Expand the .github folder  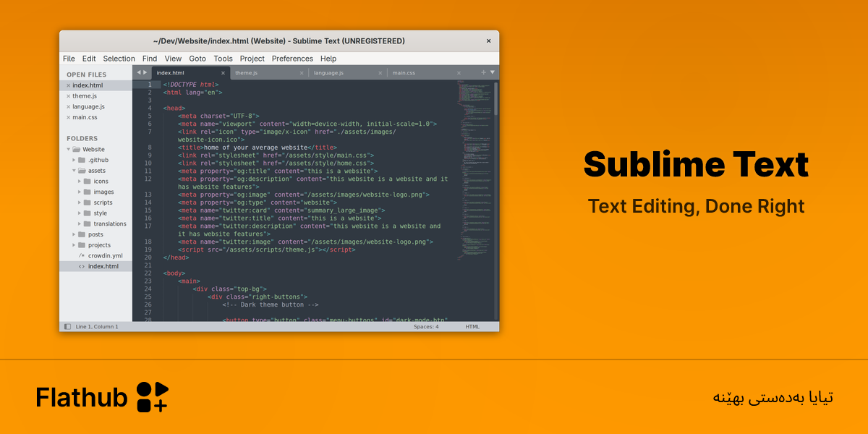pos(74,160)
